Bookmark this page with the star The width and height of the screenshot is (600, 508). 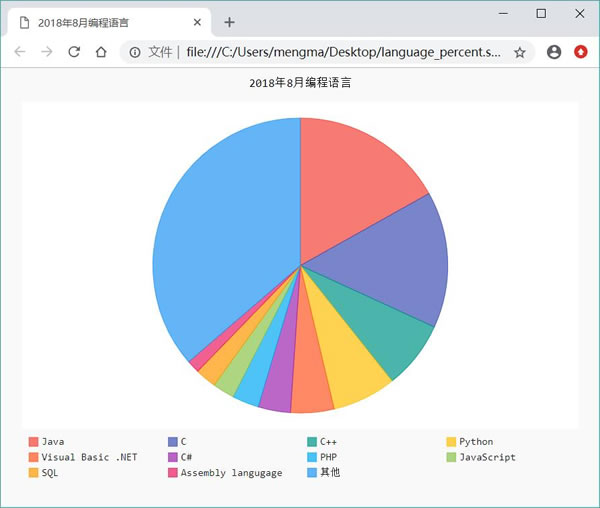(520, 52)
